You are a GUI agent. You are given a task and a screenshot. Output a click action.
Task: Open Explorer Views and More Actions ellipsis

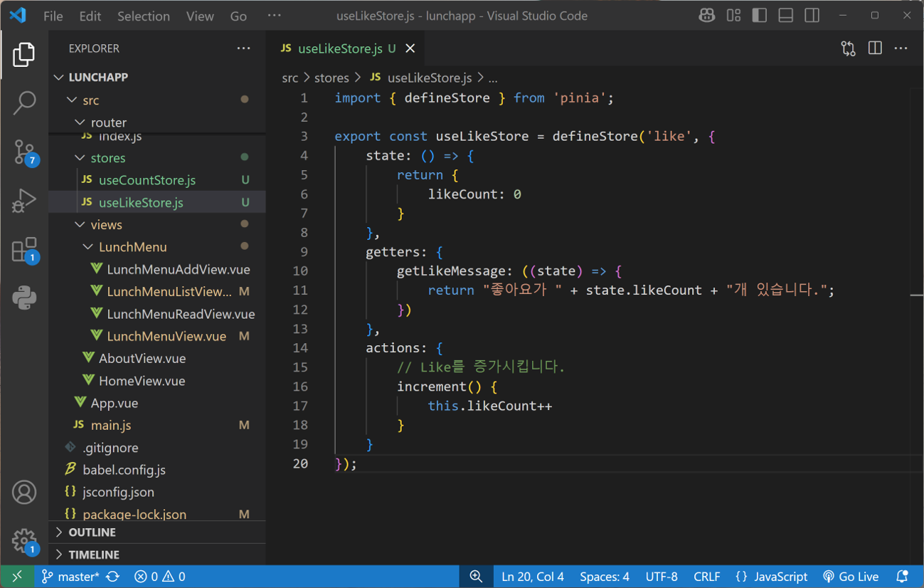pyautogui.click(x=244, y=48)
